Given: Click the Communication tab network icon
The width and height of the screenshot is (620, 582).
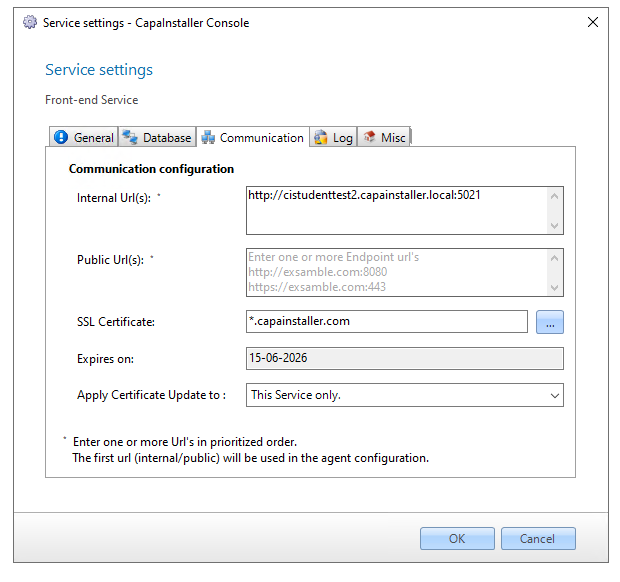Looking at the screenshot, I should pos(208,137).
